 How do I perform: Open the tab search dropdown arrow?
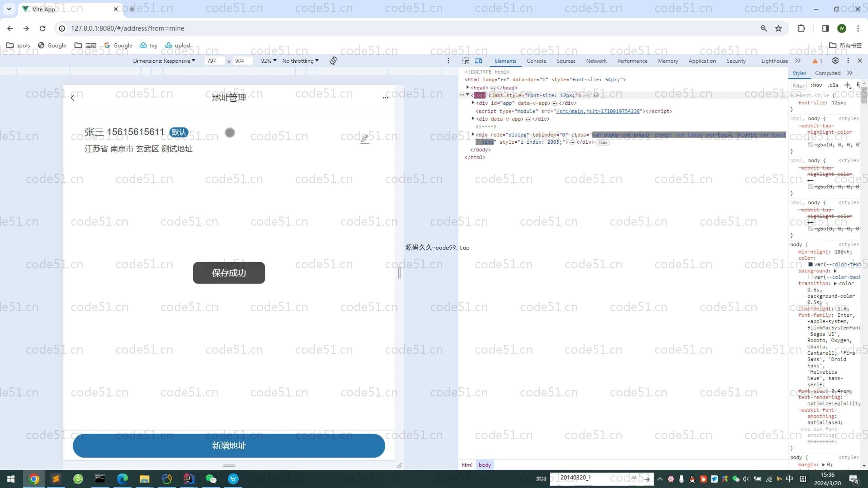point(9,9)
